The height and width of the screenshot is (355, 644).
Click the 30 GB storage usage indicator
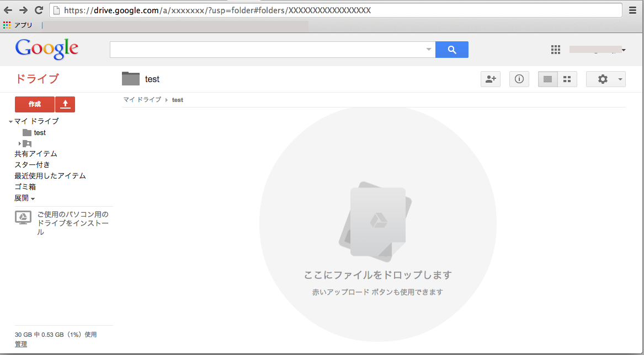point(55,334)
